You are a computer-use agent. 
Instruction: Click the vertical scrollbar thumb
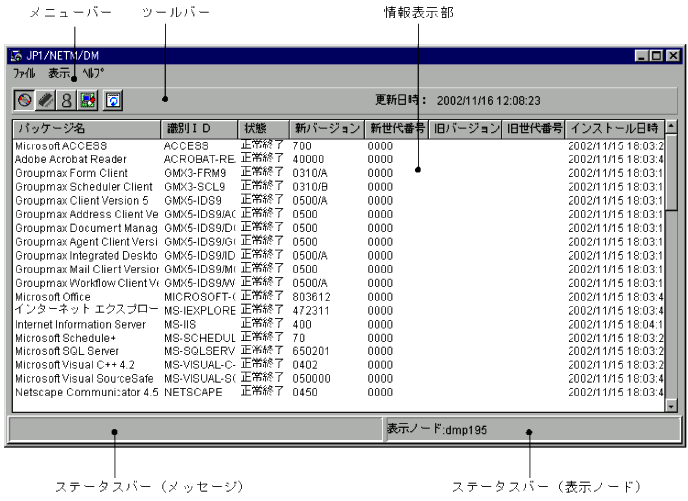tap(671, 172)
